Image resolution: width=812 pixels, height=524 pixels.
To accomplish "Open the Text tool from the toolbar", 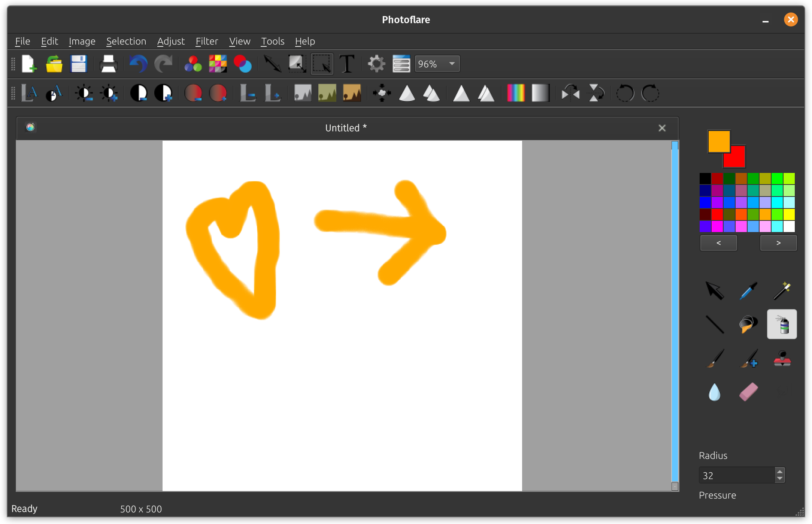I will tap(346, 64).
